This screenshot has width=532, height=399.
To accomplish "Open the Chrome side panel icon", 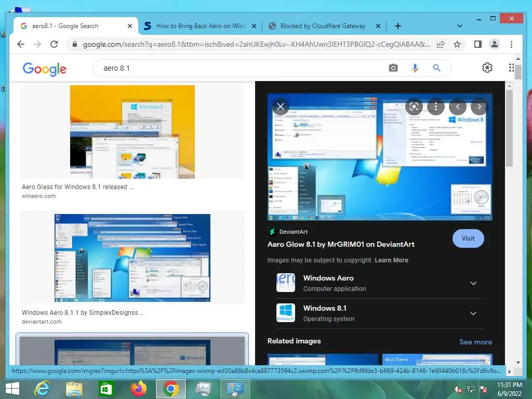I will coord(478,44).
